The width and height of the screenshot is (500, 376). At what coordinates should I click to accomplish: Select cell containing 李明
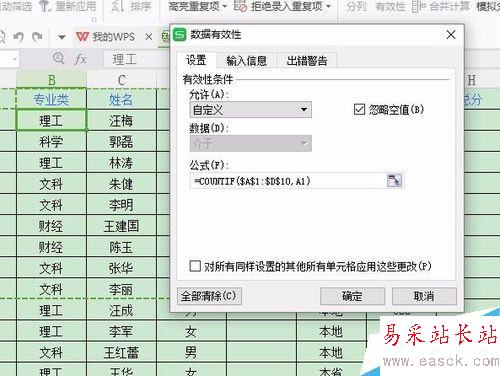pyautogui.click(x=121, y=205)
